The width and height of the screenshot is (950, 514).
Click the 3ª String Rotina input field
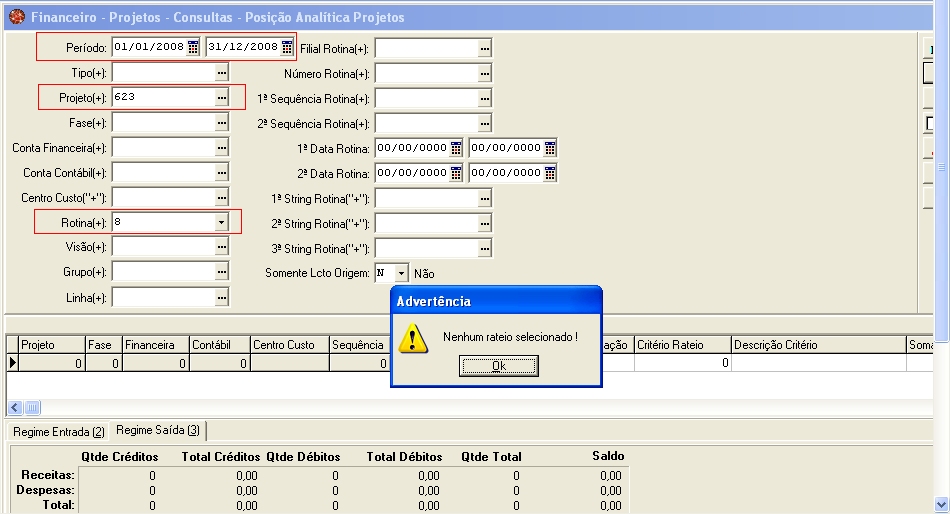427,249
